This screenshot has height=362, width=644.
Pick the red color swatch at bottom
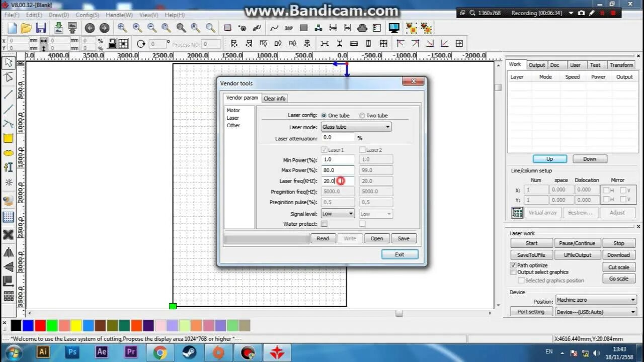tap(40, 326)
